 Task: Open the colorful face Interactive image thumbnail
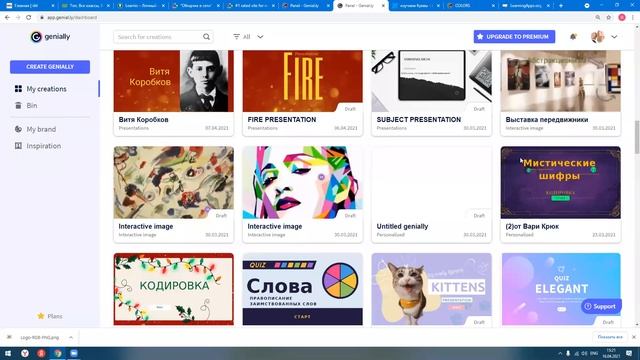[302, 182]
